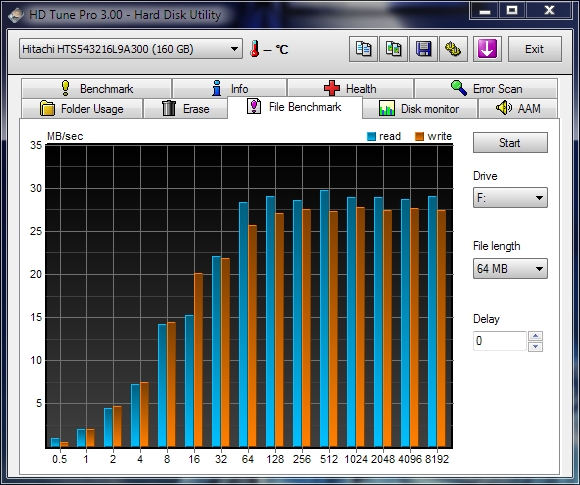
Task: Open the Folder Usage tab
Action: 82,109
